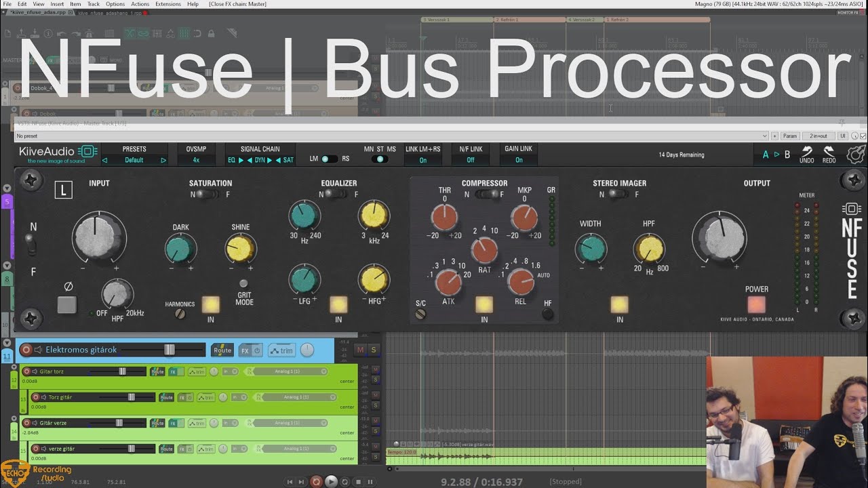Toggle LINK LM+RS On value
868x488 pixels.
[x=422, y=161]
